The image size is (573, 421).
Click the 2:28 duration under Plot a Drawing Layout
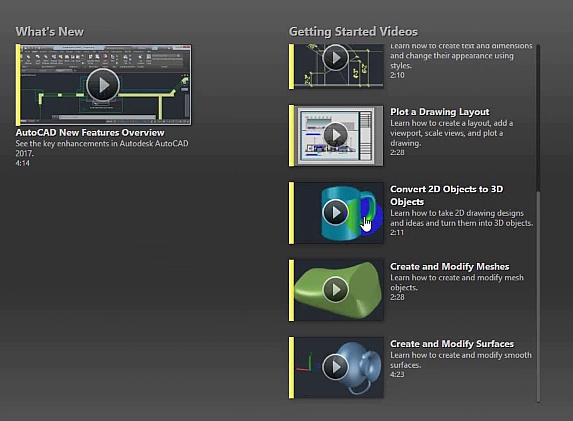[x=397, y=152]
